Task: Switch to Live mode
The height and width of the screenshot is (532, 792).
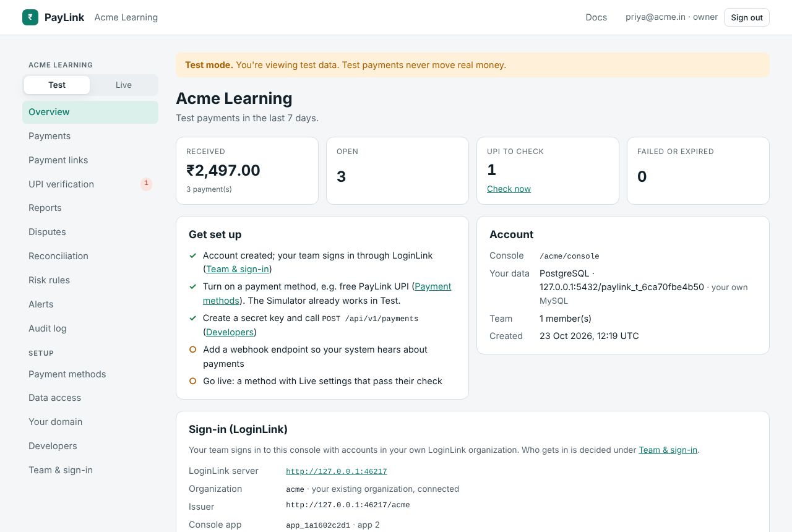Action: click(124, 85)
